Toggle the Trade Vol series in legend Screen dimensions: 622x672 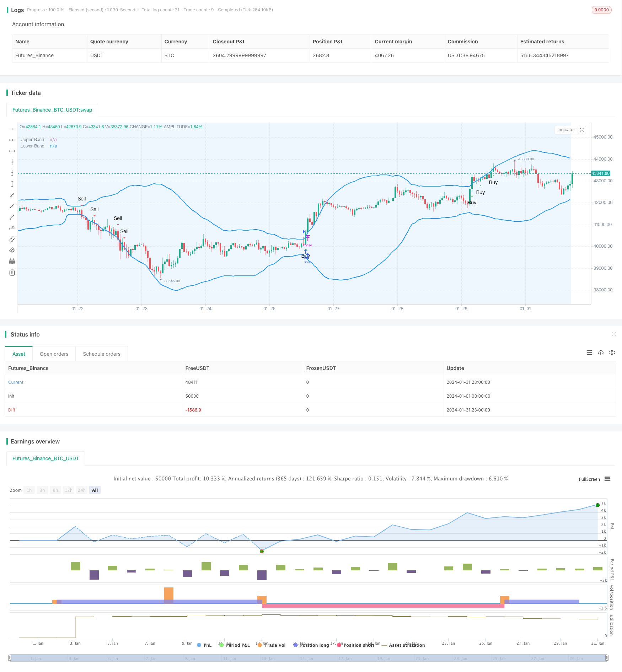(272, 645)
